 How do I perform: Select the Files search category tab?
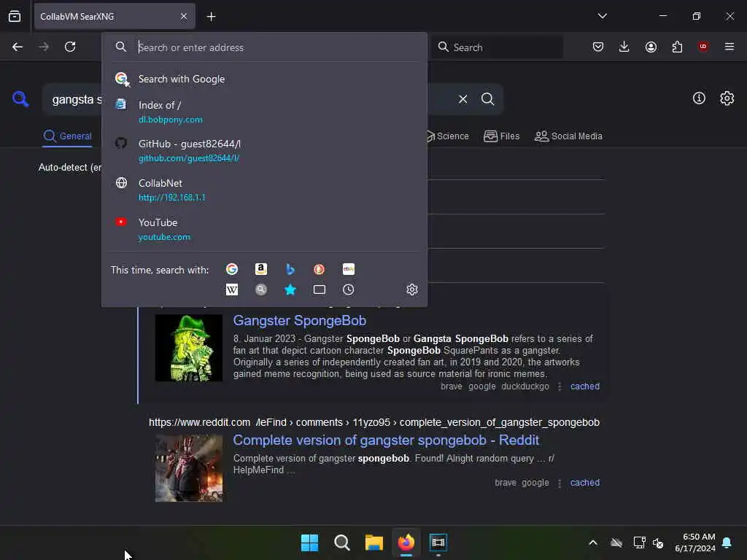pyautogui.click(x=502, y=136)
